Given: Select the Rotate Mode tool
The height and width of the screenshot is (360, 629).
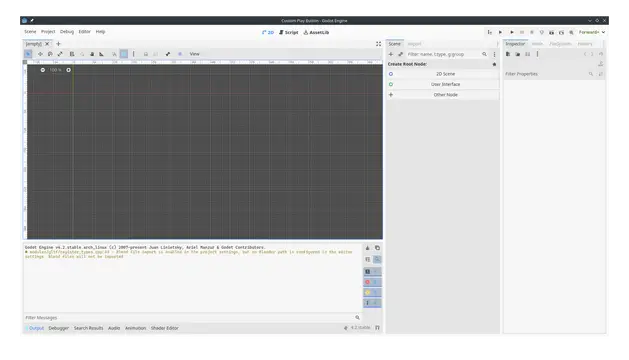Looking at the screenshot, I should tap(50, 54).
